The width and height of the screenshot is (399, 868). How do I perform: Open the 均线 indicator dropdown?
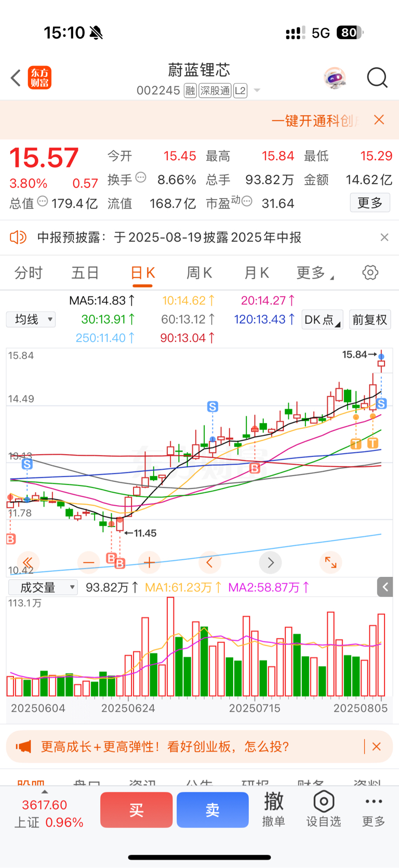[x=31, y=319]
